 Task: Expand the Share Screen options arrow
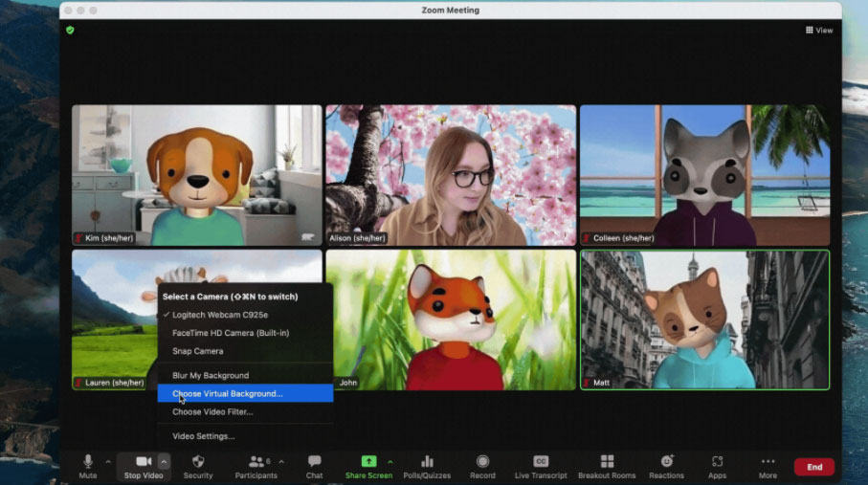click(x=389, y=461)
